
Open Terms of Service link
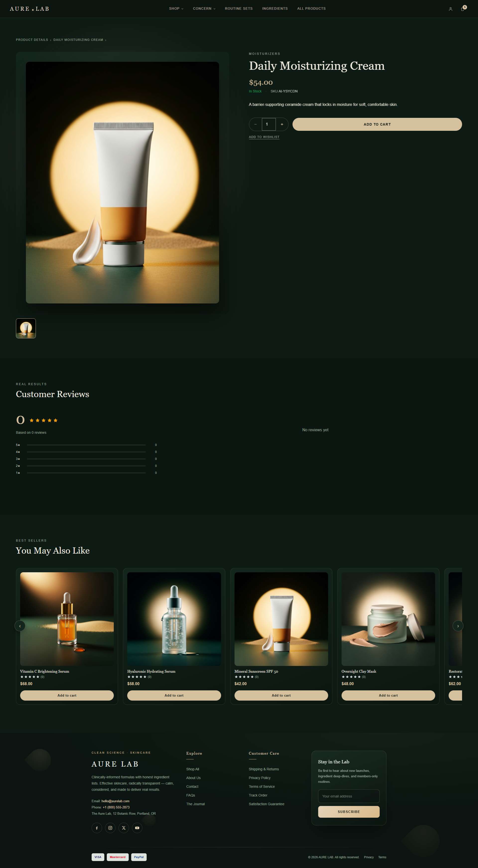coord(262,787)
